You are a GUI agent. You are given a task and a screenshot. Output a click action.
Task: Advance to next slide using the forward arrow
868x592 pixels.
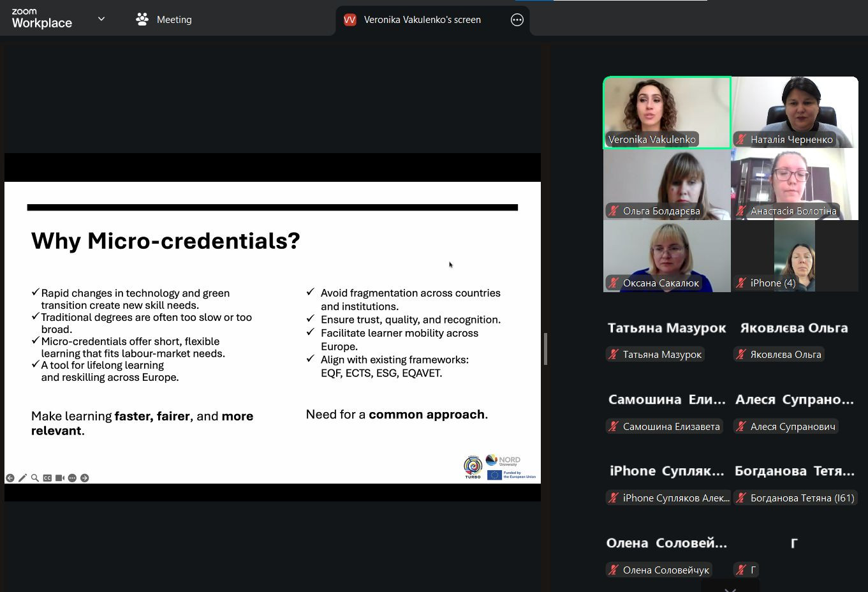coord(84,478)
